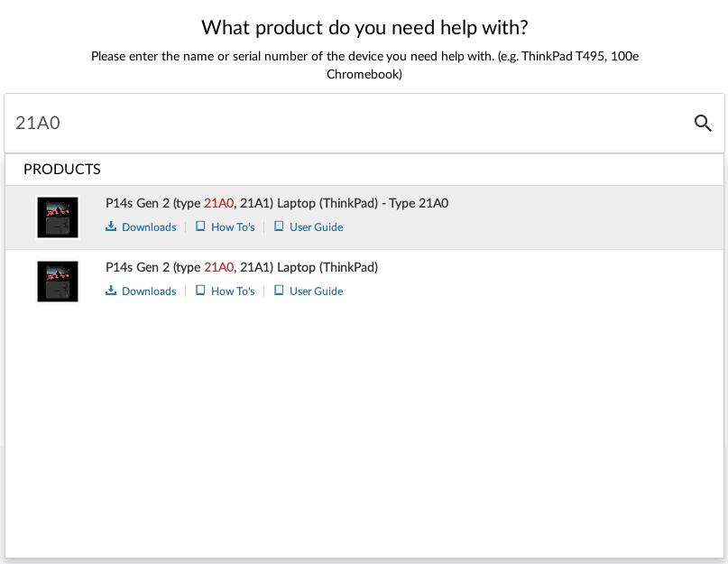The width and height of the screenshot is (728, 564).
Task: Click the magnifying glass search icon
Action: pos(703,123)
